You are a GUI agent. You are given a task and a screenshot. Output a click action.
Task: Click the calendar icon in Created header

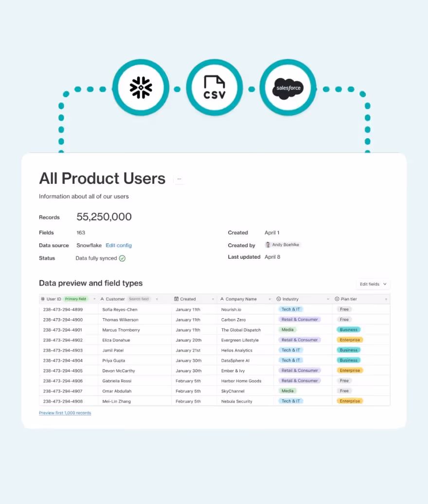coord(177,299)
